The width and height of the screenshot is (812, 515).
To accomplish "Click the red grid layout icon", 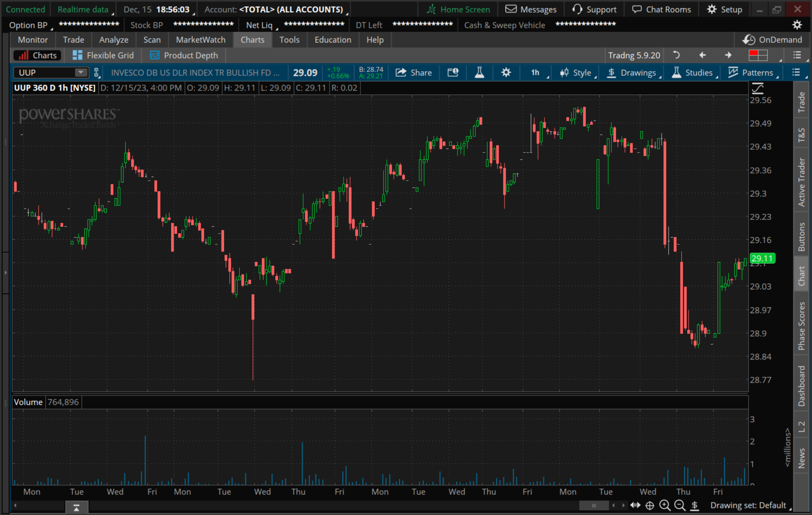I will [x=758, y=55].
